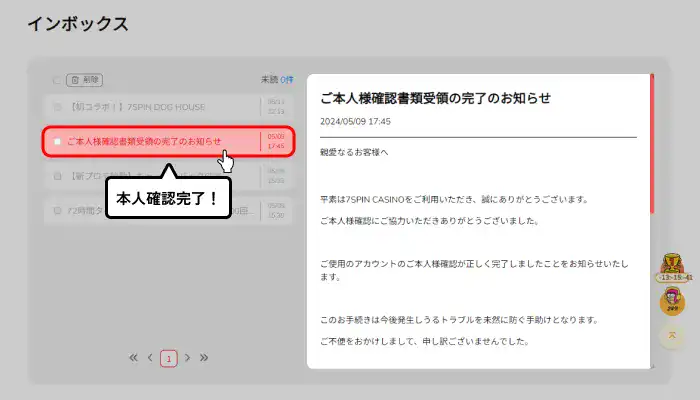
Task: Select page 1 in pagination
Action: pyautogui.click(x=169, y=358)
